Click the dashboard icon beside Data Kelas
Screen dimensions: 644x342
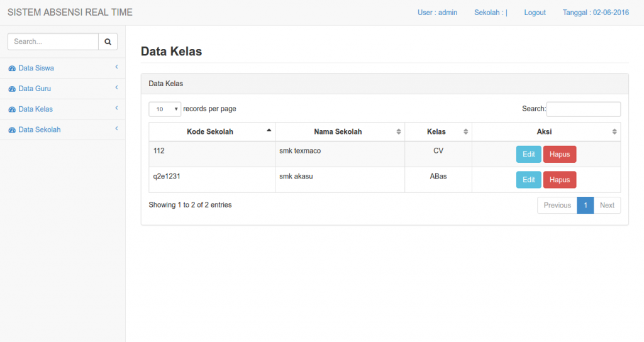pyautogui.click(x=12, y=109)
